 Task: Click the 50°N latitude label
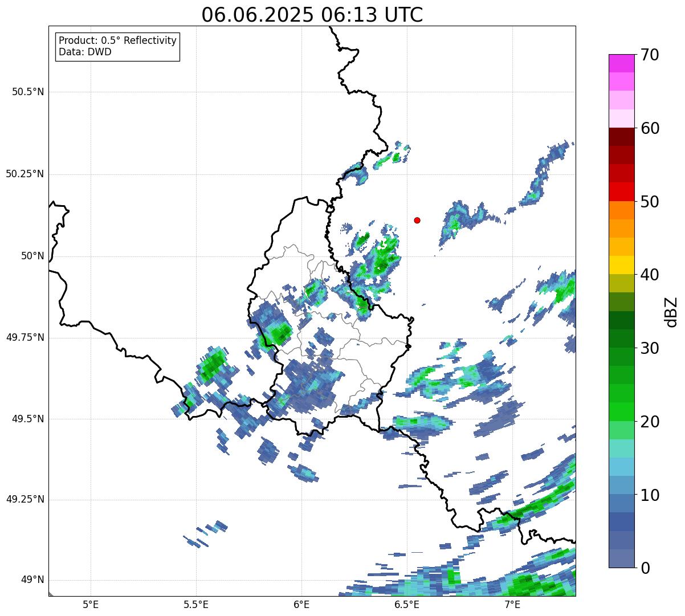(32, 256)
